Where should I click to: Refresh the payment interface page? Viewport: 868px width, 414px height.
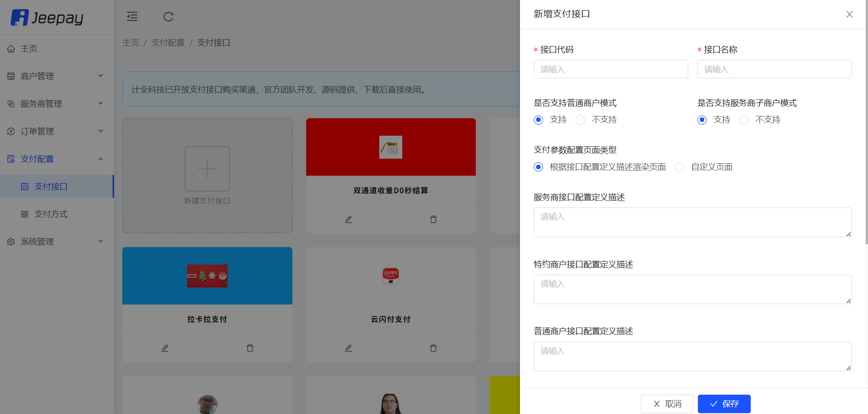[169, 17]
